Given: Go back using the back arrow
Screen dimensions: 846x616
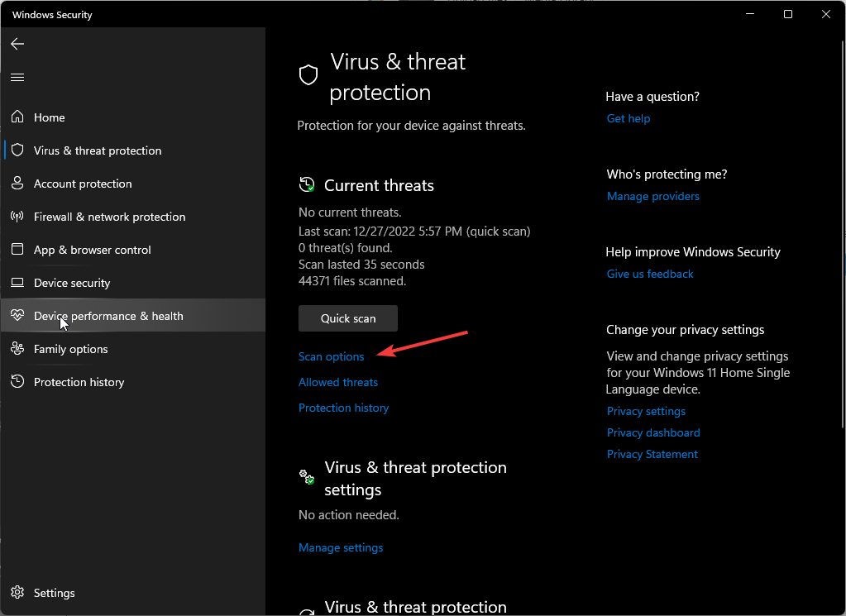Looking at the screenshot, I should point(17,44).
